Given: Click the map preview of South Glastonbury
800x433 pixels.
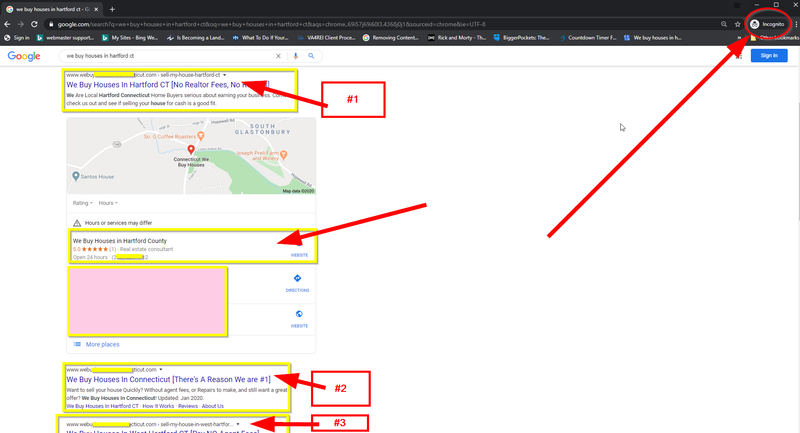Looking at the screenshot, I should pyautogui.click(x=191, y=156).
